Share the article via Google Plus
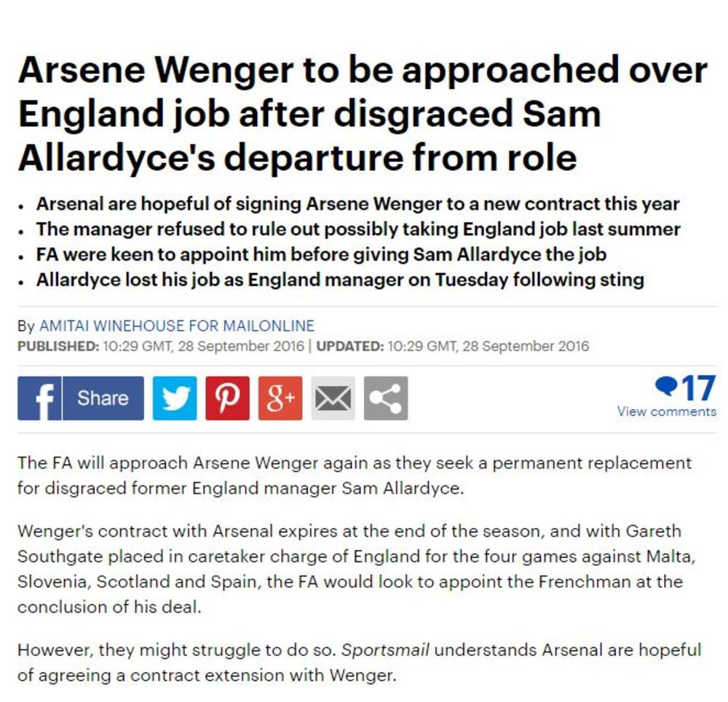 [280, 398]
